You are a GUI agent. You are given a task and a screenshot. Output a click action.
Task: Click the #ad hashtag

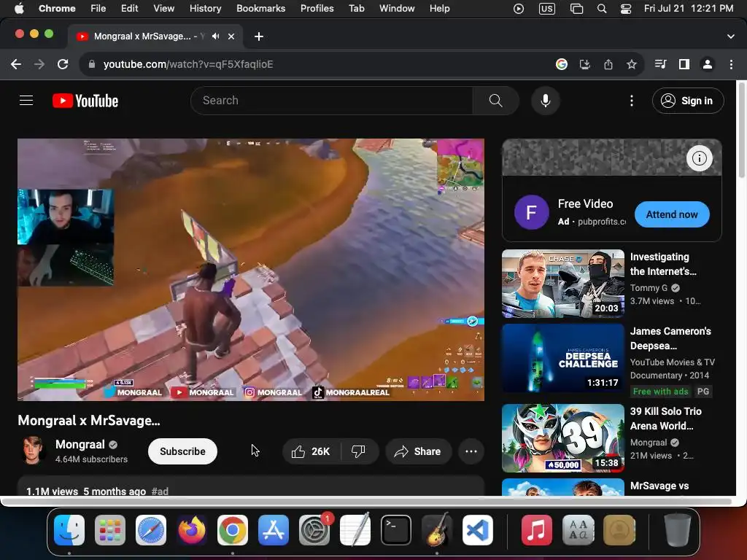click(160, 491)
